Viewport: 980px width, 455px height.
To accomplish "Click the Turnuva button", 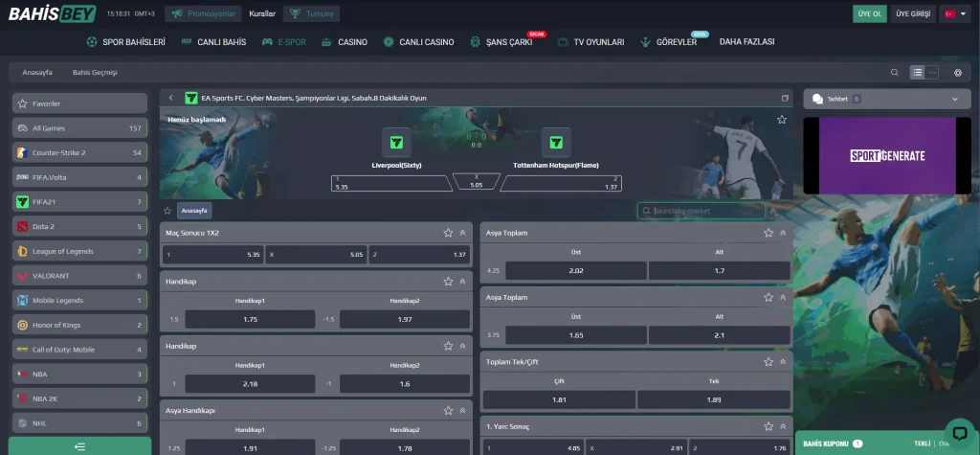I will coord(311,13).
